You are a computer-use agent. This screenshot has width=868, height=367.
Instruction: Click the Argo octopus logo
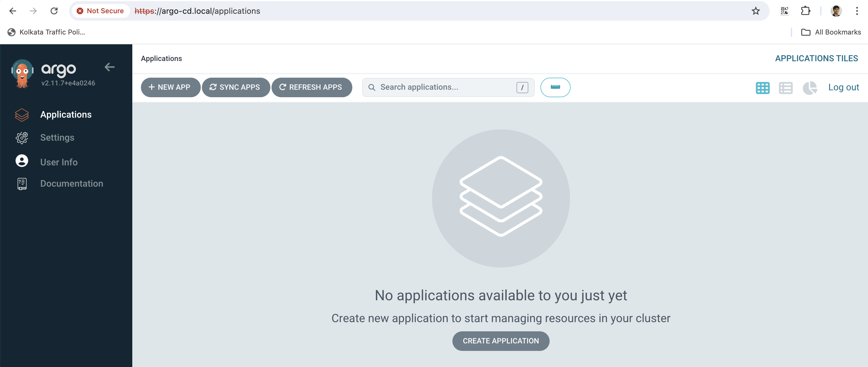coord(22,73)
